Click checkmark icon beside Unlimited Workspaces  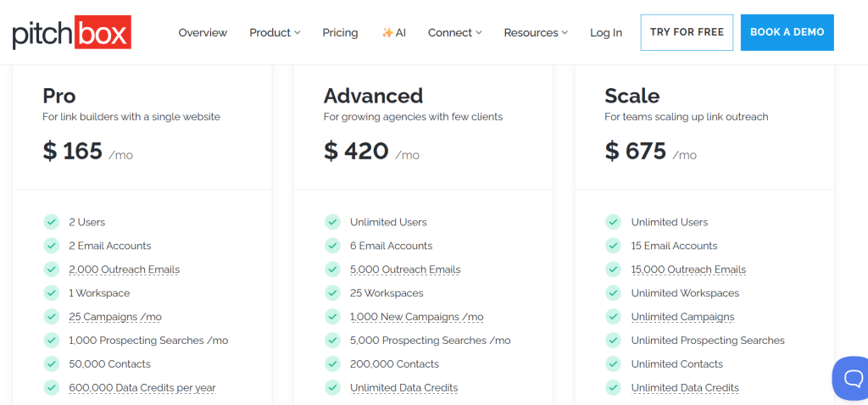point(614,292)
